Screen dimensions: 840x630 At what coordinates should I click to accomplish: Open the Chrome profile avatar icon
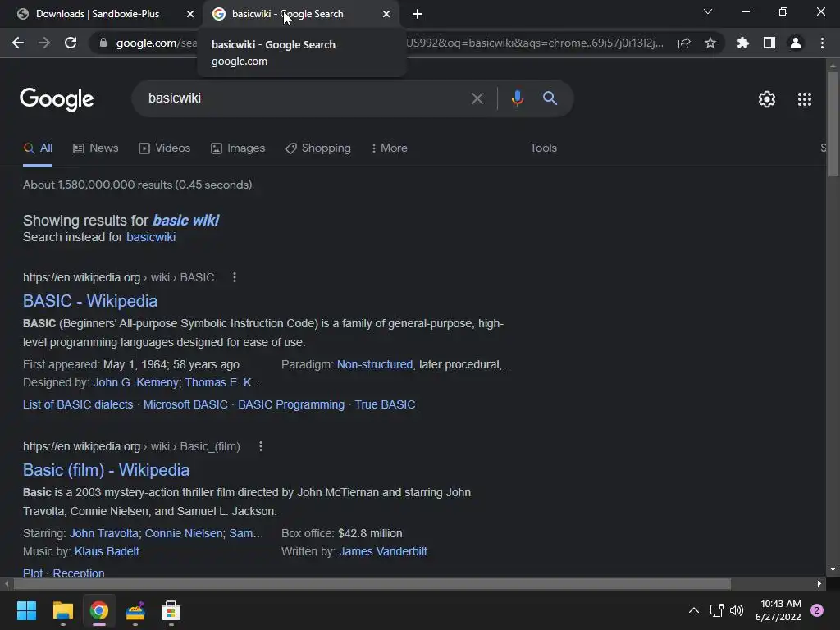pos(796,43)
